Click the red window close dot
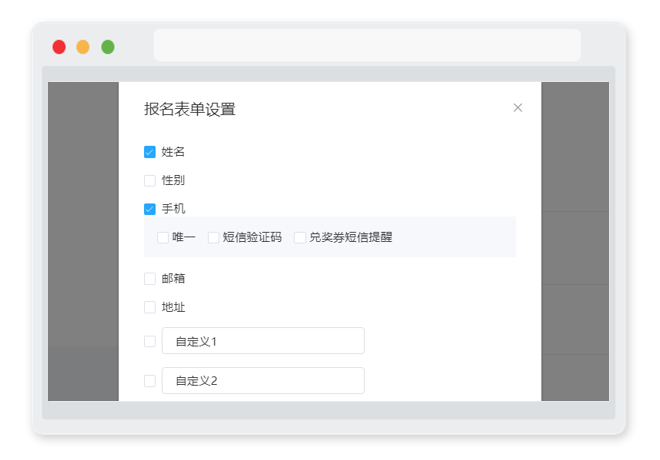This screenshot has height=460, width=660. coord(59,47)
